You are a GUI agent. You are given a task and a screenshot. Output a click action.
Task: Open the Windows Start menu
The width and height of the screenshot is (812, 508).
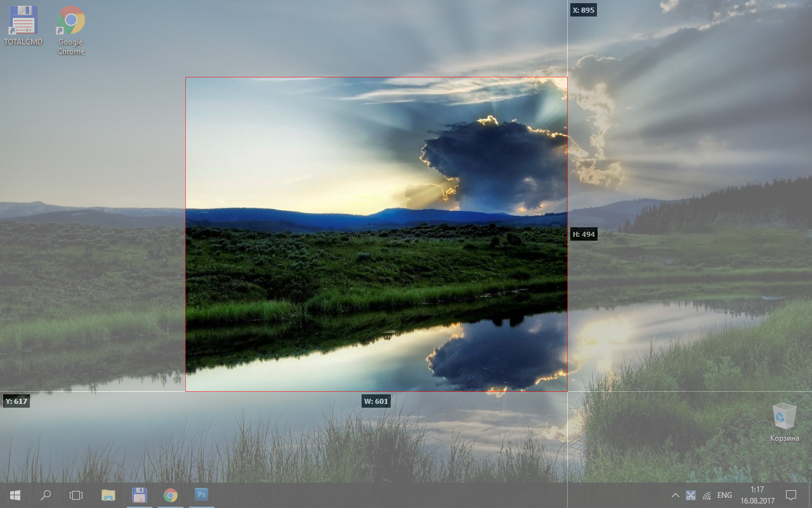15,495
